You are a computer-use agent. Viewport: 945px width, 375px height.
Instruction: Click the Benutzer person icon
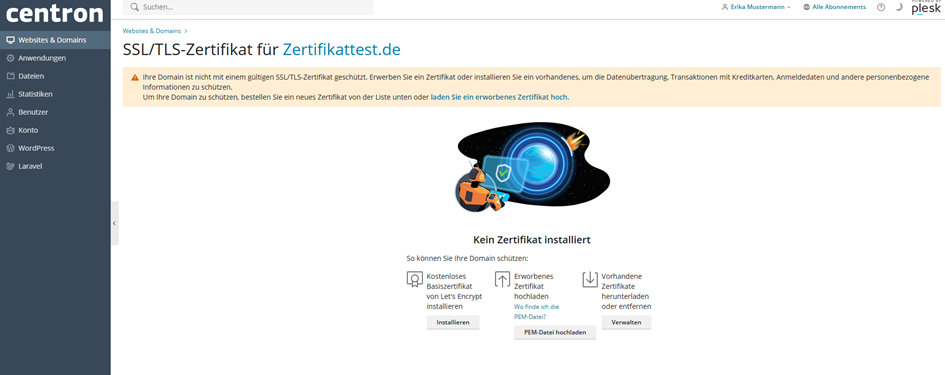click(x=10, y=112)
